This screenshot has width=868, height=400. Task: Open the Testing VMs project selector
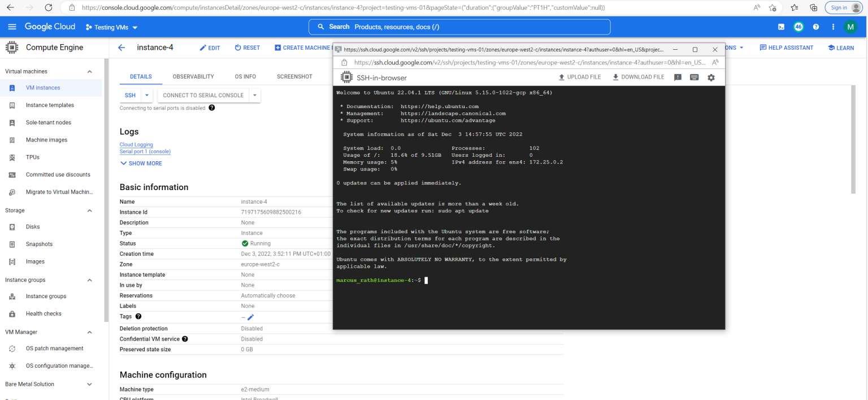(x=111, y=27)
